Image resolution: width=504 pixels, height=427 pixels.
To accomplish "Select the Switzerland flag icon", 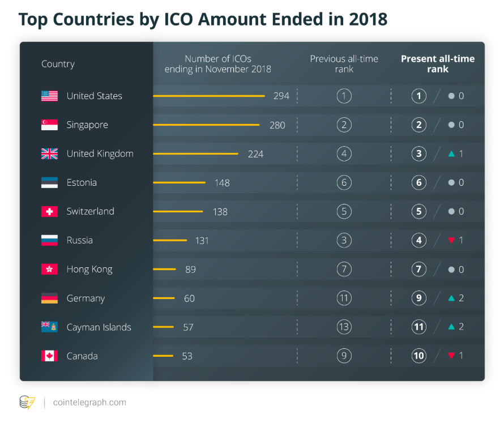I will (49, 211).
